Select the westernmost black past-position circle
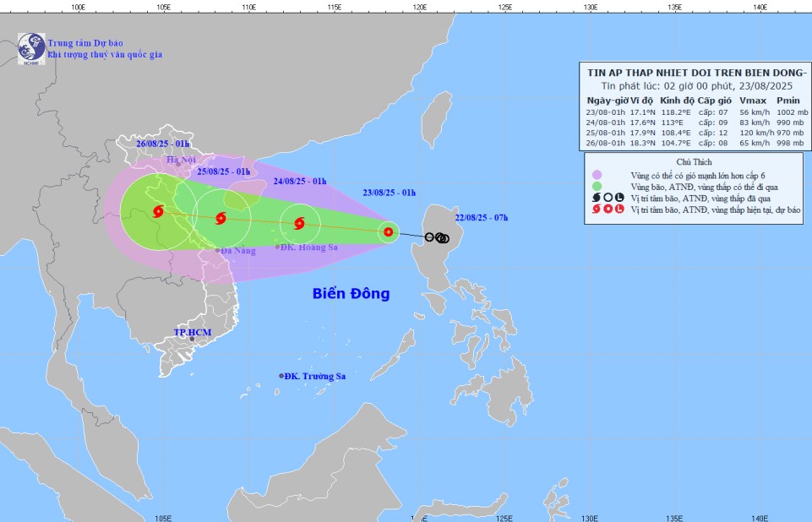812x522 pixels. point(429,237)
